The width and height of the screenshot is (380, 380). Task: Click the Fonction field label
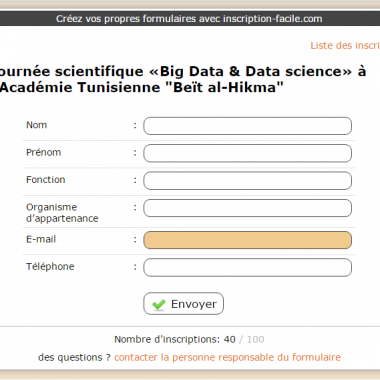tap(46, 180)
